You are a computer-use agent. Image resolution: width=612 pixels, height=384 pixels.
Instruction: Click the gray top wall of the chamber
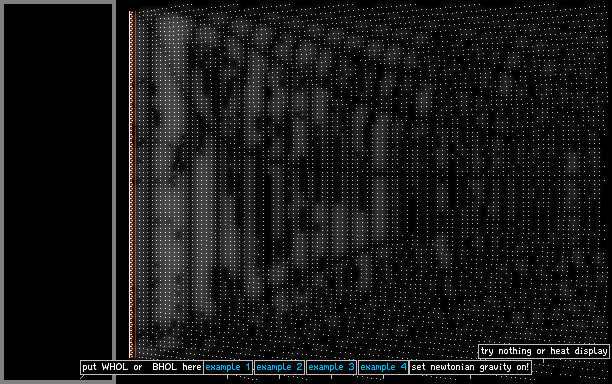tap(58, 2)
